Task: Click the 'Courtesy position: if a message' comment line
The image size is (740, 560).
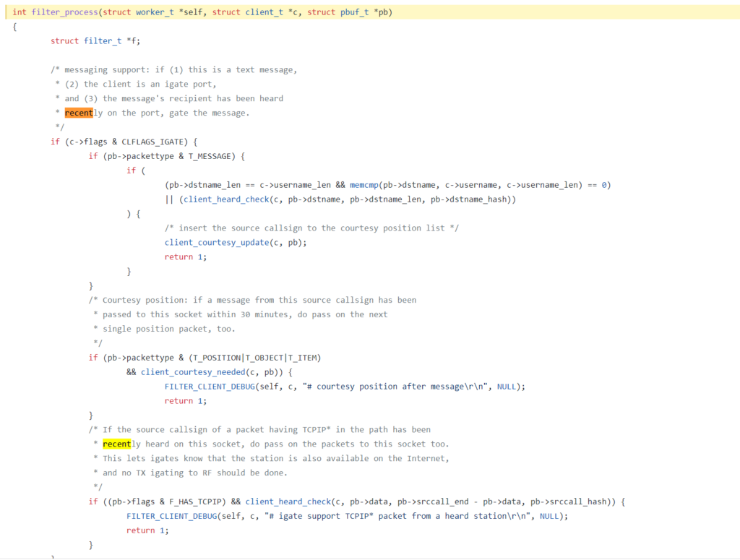Action: click(252, 300)
